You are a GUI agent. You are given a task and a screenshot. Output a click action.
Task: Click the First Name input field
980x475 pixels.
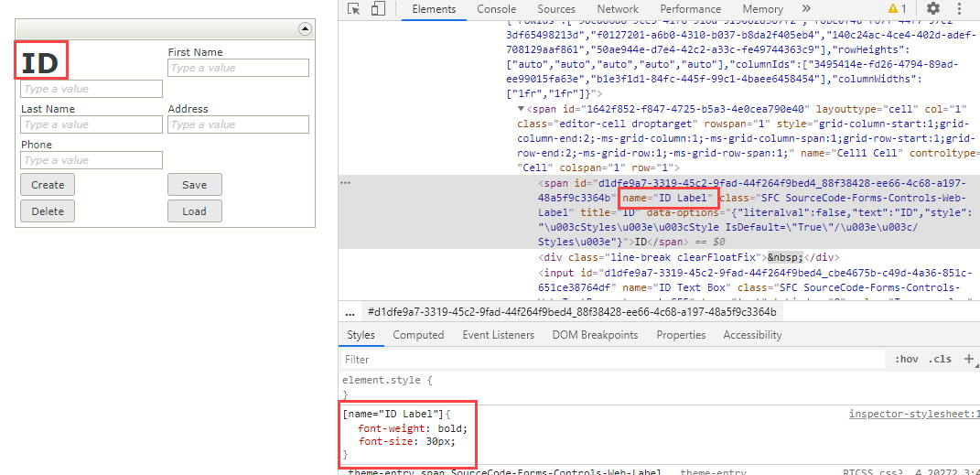coord(238,68)
